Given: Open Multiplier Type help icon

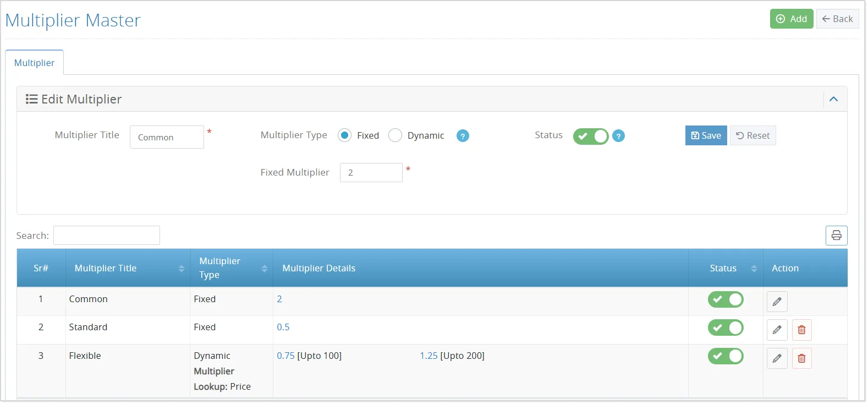Looking at the screenshot, I should (463, 136).
